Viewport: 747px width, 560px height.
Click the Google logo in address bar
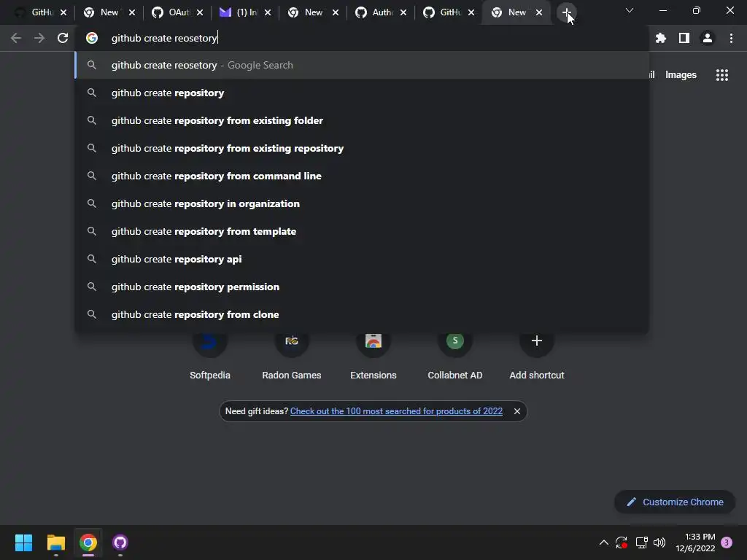[x=92, y=38]
